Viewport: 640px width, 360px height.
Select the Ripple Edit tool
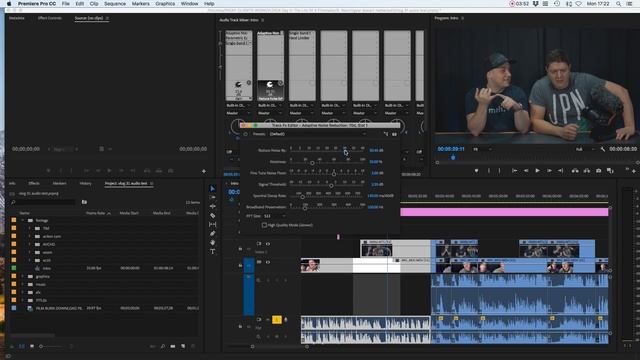pos(213,206)
